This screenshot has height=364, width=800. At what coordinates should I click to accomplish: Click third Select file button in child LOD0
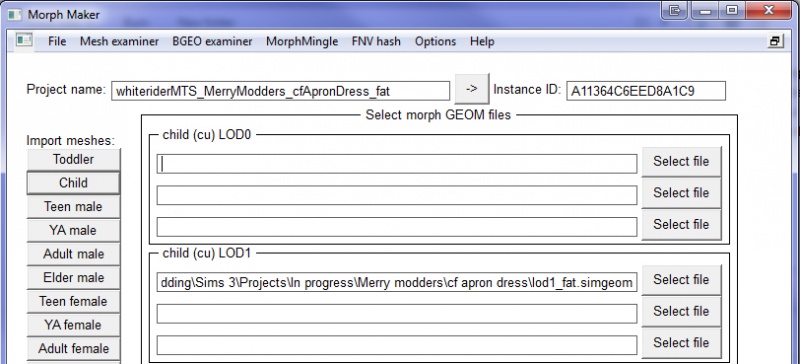(681, 225)
